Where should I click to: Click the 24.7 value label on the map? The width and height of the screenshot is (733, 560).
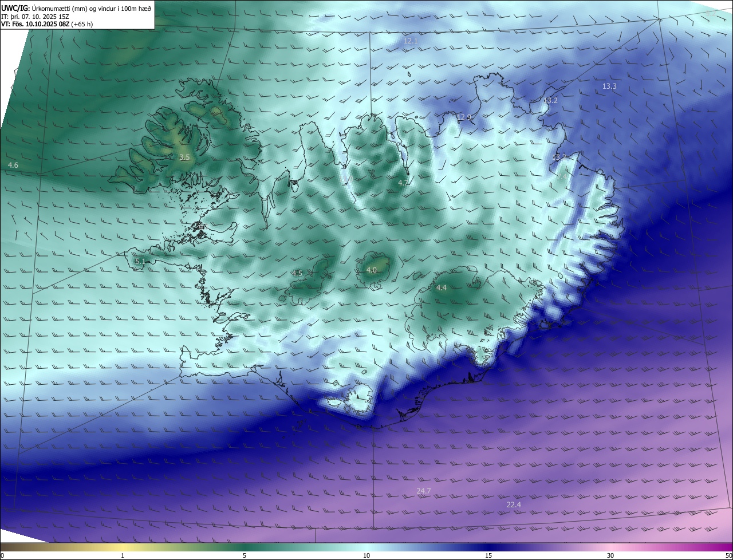[423, 491]
